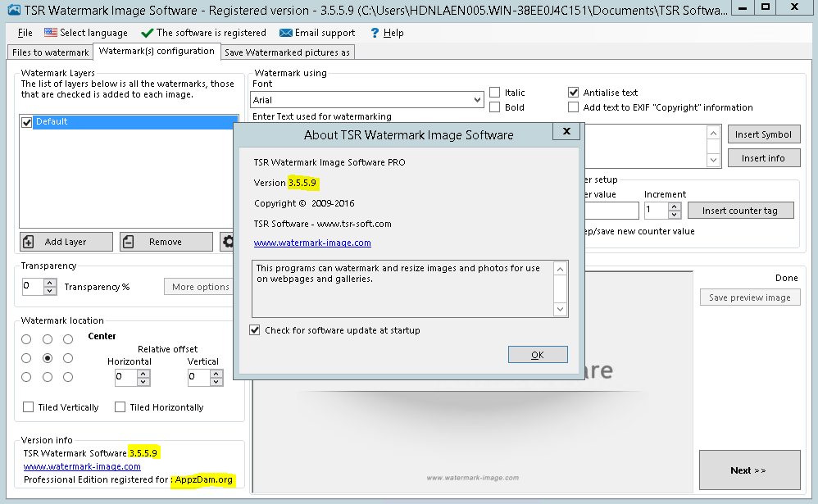
Task: Click the More options button
Action: click(199, 287)
